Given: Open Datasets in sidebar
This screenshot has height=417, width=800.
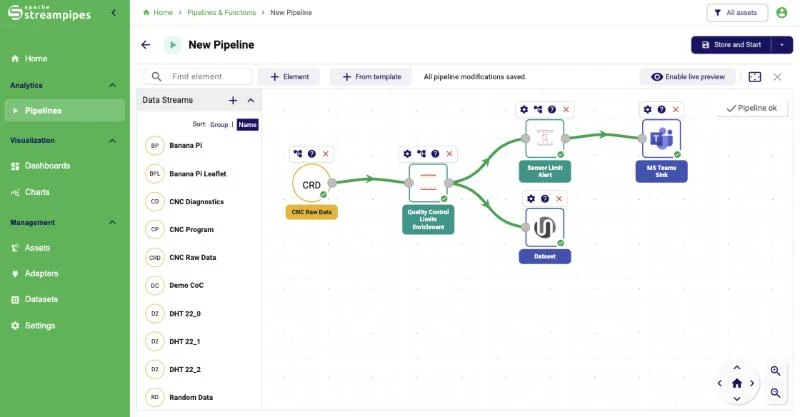Looking at the screenshot, I should 65,300.
